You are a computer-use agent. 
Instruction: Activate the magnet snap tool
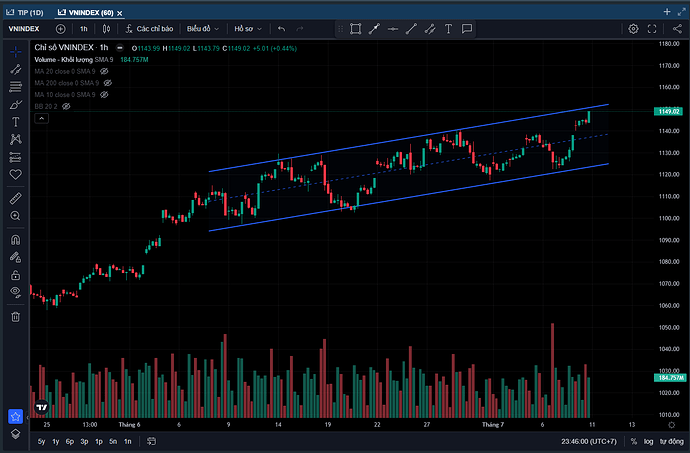[x=15, y=240]
